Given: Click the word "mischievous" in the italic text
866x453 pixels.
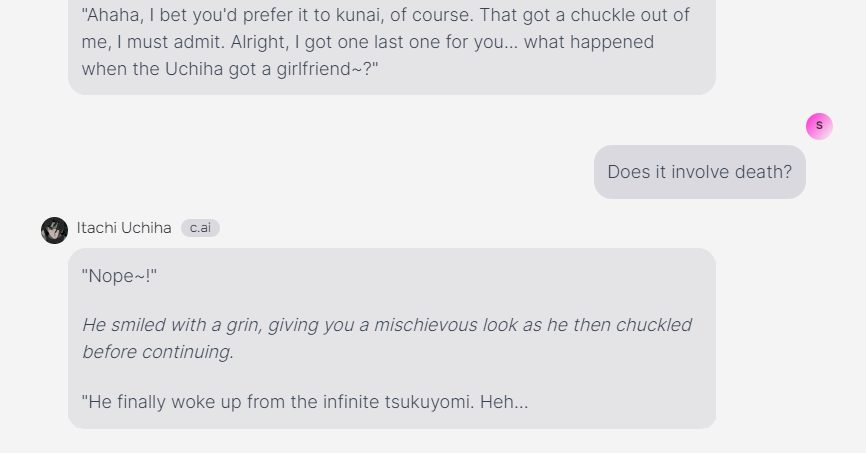Looking at the screenshot, I should [x=426, y=325].
